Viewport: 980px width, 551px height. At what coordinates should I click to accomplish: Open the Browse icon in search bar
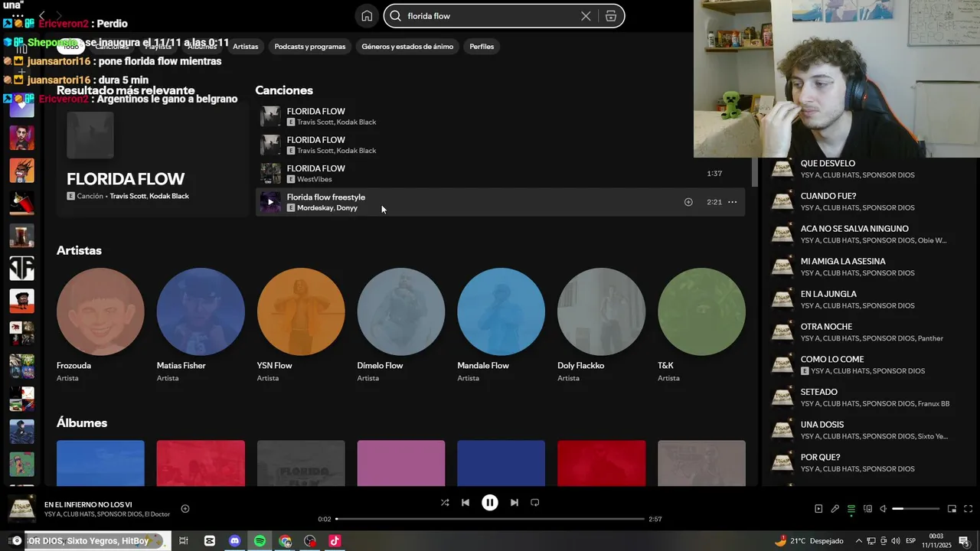point(611,16)
